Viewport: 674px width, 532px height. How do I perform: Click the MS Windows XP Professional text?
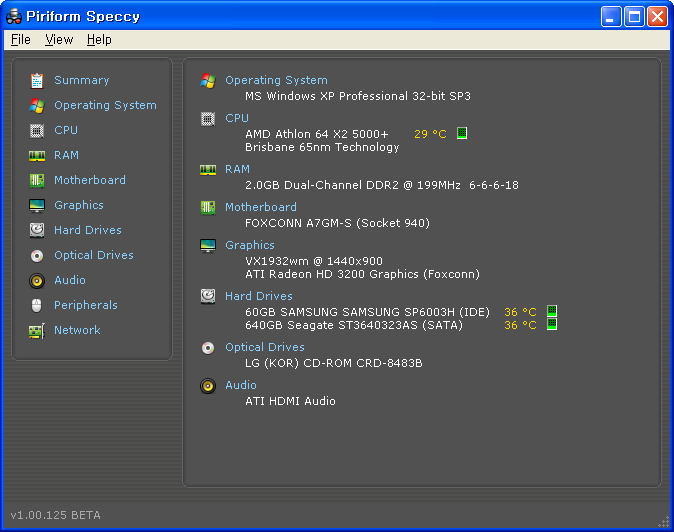pyautogui.click(x=358, y=96)
